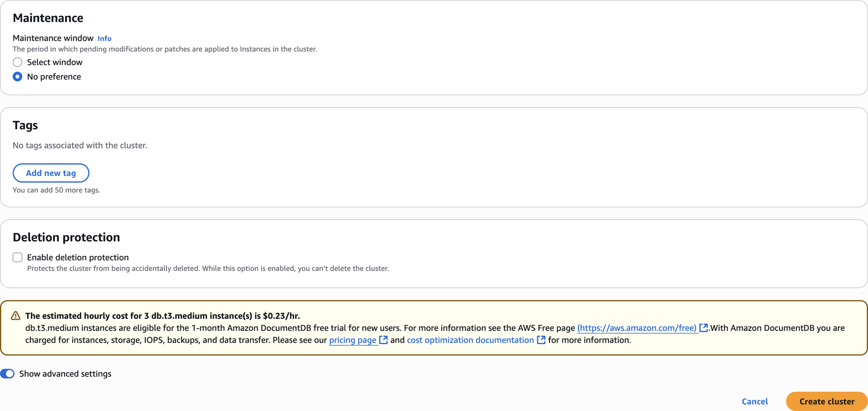The image size is (868, 411).
Task: Tick the Enable deletion protection checkbox
Action: coord(17,257)
